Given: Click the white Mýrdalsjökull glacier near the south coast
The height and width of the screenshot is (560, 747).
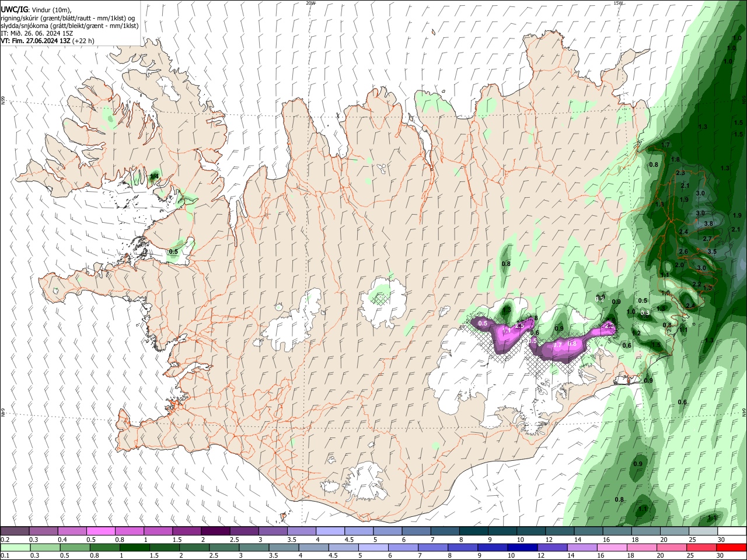Looking at the screenshot, I should 366,481.
